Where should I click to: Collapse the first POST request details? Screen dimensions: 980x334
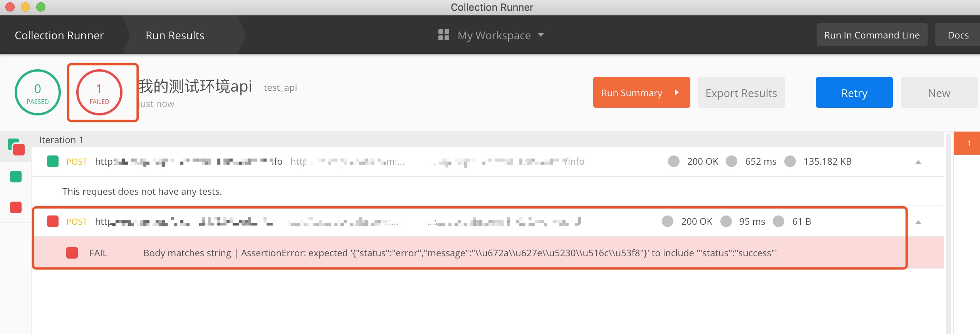918,162
